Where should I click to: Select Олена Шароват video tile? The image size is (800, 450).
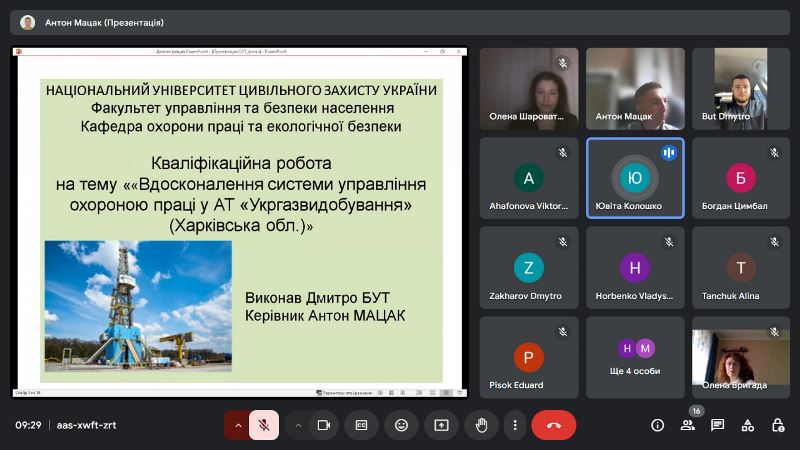pyautogui.click(x=529, y=88)
